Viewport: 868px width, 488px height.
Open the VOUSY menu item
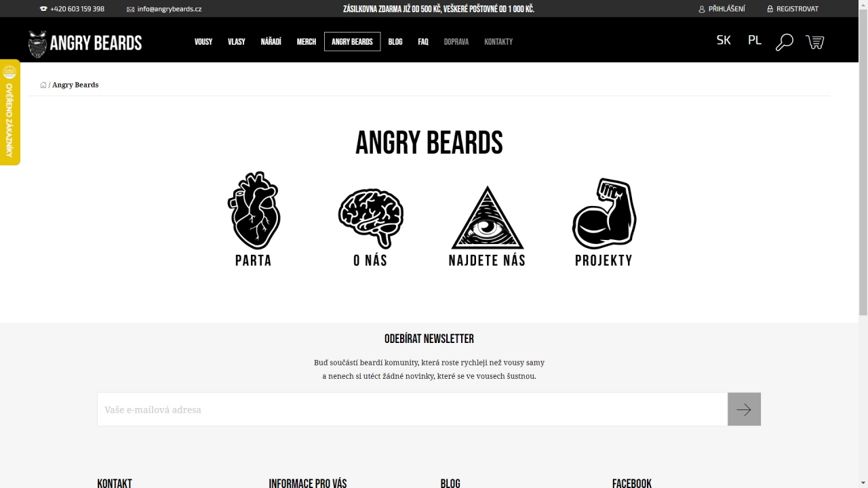pos(203,41)
